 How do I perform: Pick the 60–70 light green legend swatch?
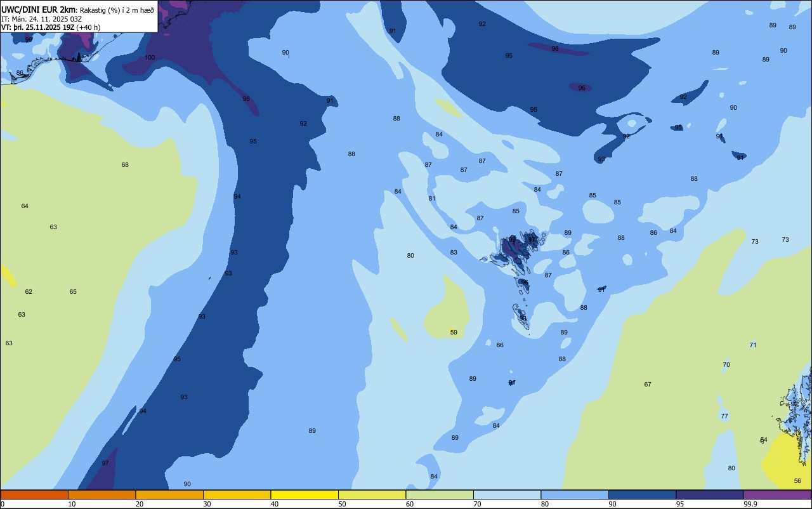click(x=440, y=494)
